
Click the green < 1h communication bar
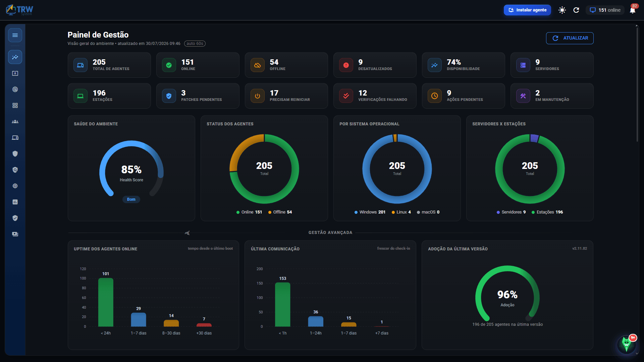[283, 304]
